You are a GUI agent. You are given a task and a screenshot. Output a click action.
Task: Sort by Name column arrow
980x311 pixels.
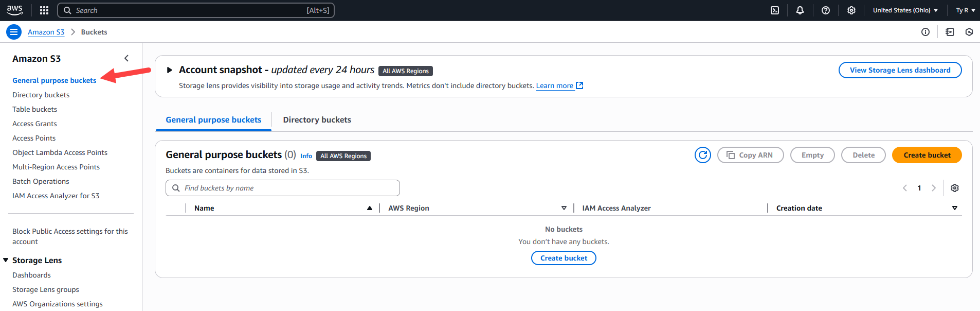370,208
